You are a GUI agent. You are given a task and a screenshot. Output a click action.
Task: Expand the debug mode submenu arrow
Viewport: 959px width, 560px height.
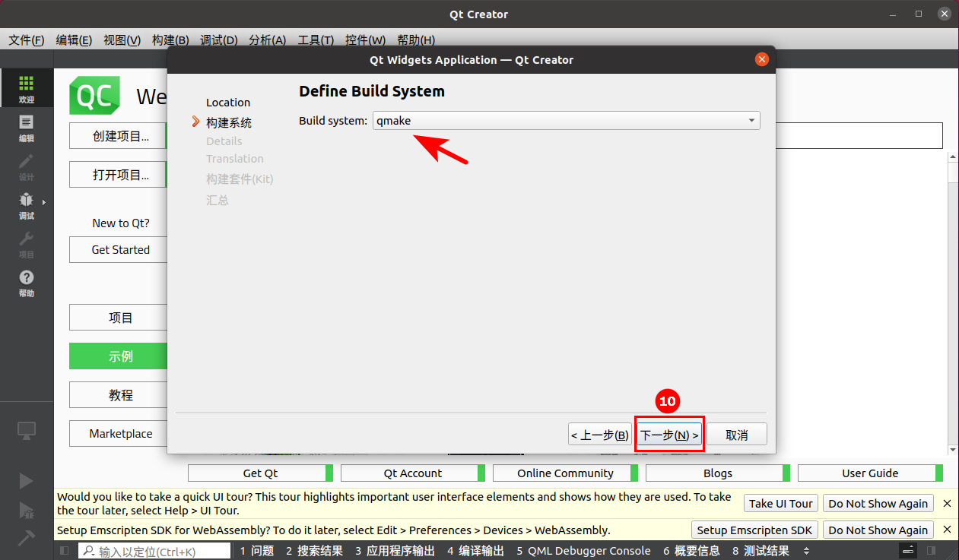44,201
